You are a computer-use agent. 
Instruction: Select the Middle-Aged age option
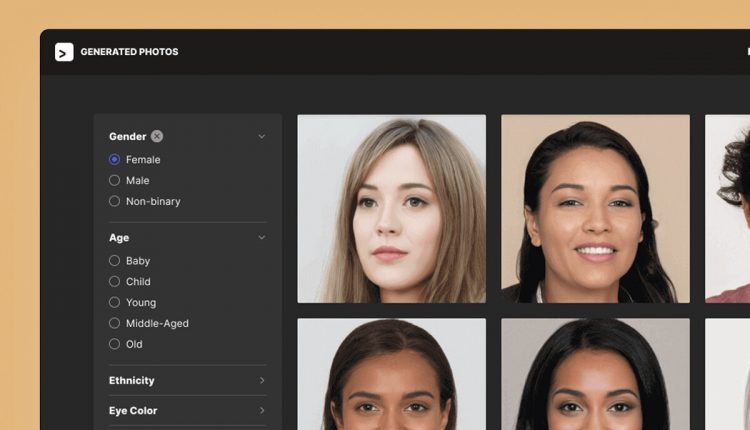tap(115, 324)
